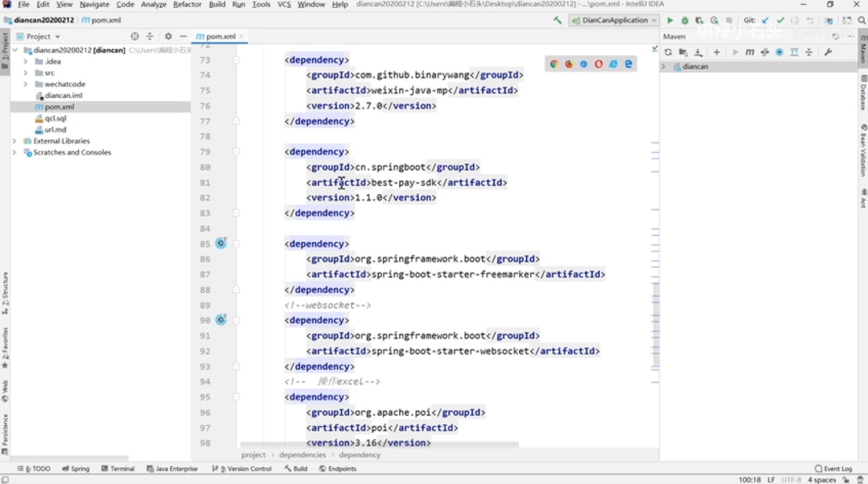Select url.md in project tree
The width and height of the screenshot is (868, 484).
pos(55,130)
